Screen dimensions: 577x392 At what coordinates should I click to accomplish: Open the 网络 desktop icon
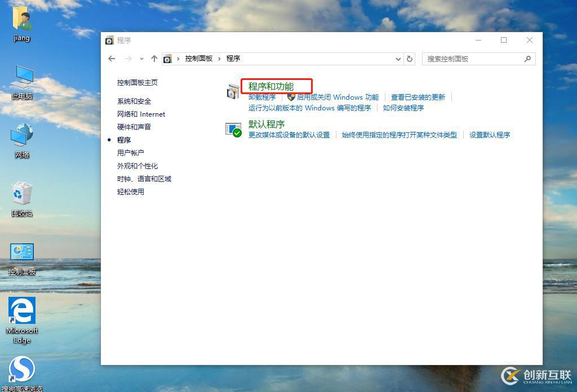click(22, 141)
